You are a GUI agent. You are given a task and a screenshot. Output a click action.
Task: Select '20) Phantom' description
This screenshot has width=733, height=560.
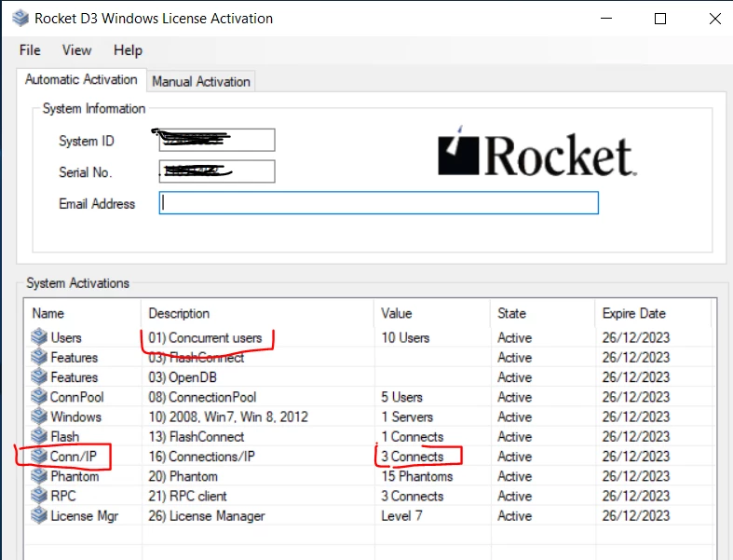[183, 476]
